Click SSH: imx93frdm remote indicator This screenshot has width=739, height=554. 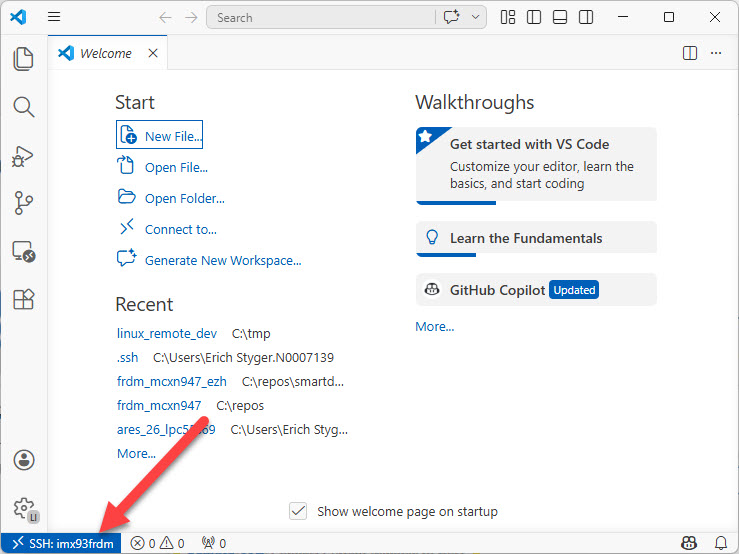[61, 543]
